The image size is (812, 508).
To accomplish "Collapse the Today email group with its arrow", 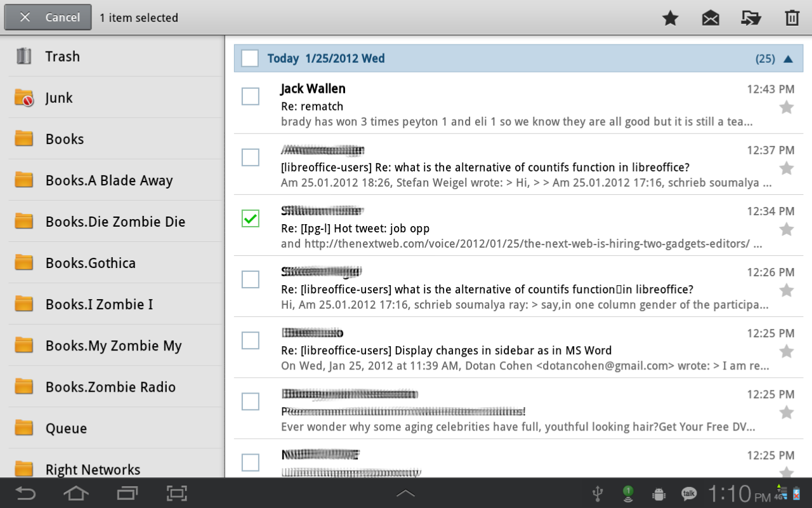I will pyautogui.click(x=788, y=58).
